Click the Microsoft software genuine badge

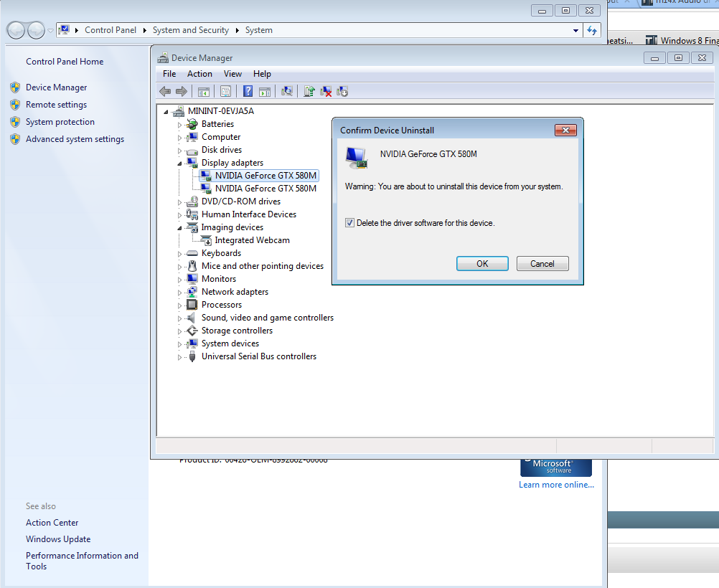pos(556,468)
